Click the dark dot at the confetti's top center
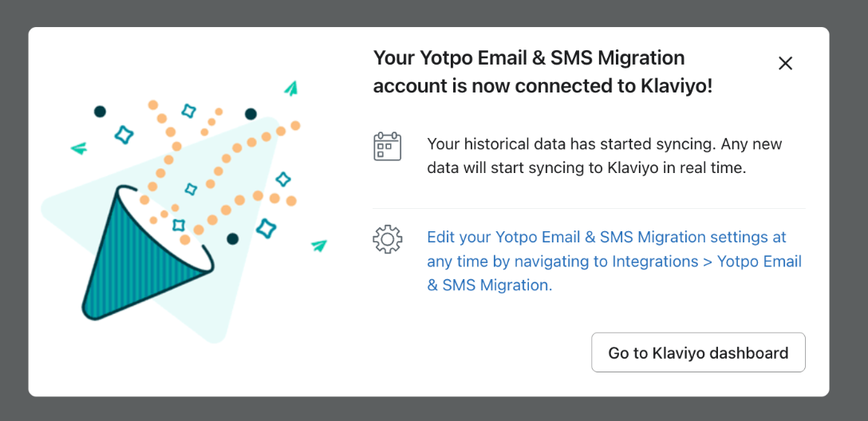 coord(251,114)
